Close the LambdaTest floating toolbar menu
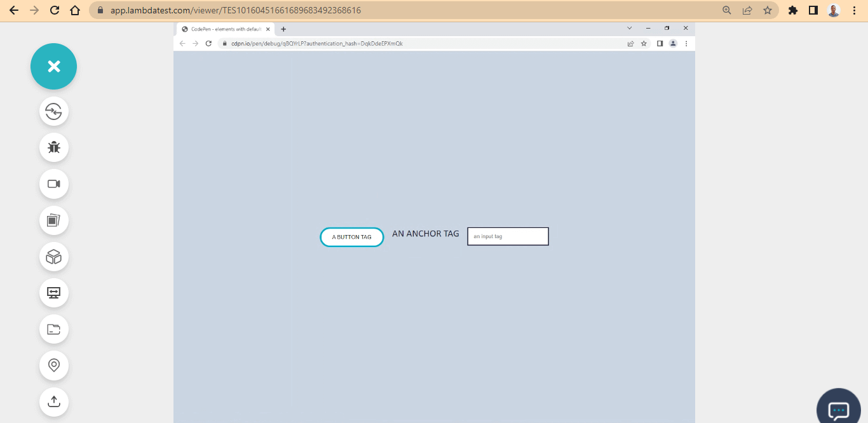 click(53, 66)
